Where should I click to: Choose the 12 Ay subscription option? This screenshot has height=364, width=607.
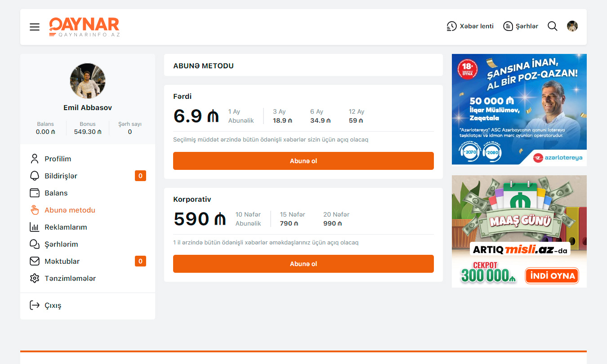coord(356,116)
